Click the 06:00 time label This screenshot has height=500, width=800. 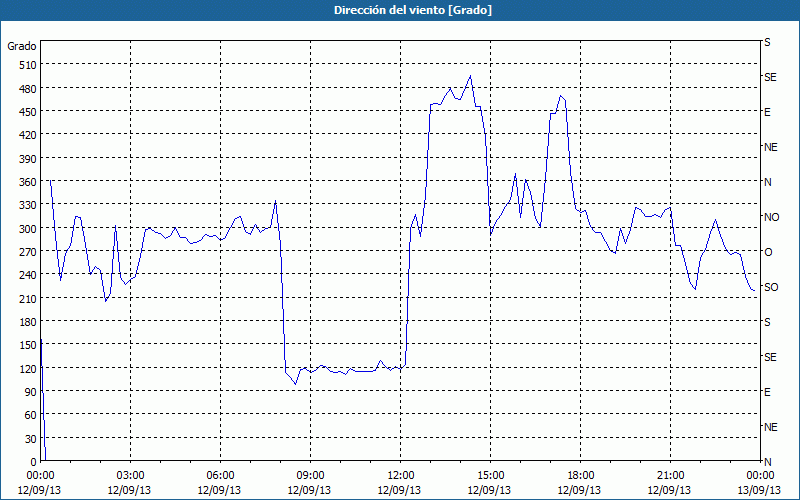pyautogui.click(x=220, y=476)
